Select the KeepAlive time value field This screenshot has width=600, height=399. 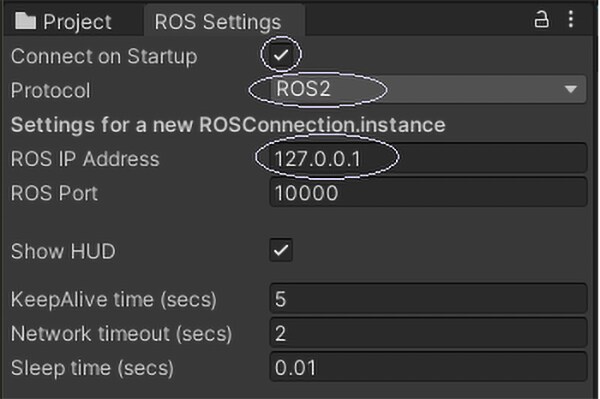click(428, 298)
